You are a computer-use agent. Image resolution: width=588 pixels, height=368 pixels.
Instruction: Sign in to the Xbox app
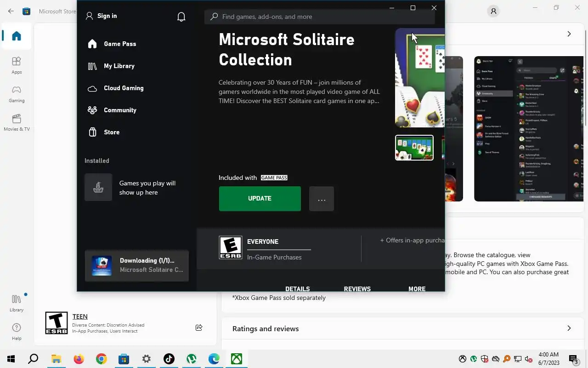[x=102, y=16]
